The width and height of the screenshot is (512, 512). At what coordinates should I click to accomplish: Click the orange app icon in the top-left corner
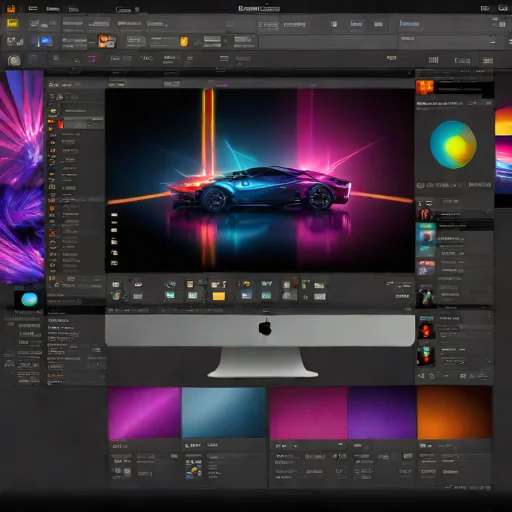[11, 8]
